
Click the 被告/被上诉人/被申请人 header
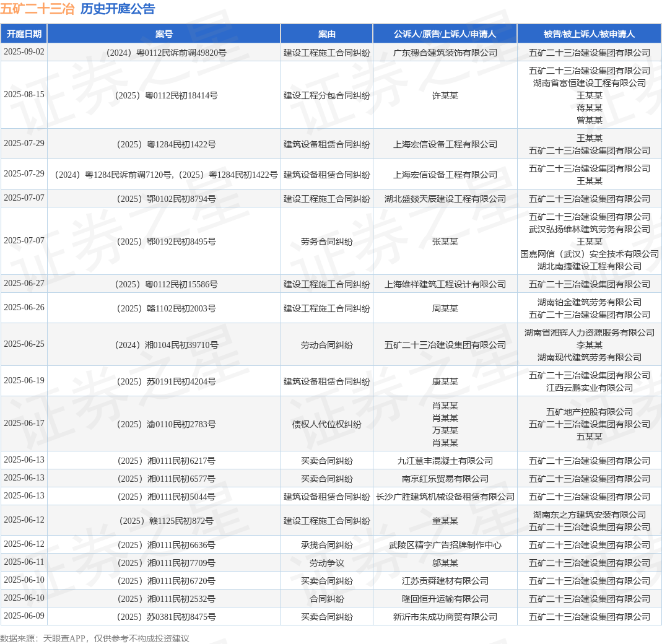pyautogui.click(x=589, y=34)
